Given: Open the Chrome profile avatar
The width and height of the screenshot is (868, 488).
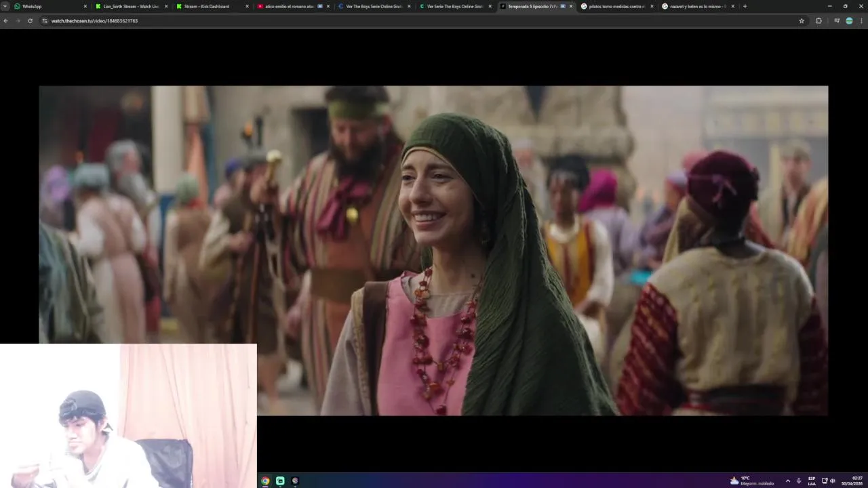Looking at the screenshot, I should point(849,21).
